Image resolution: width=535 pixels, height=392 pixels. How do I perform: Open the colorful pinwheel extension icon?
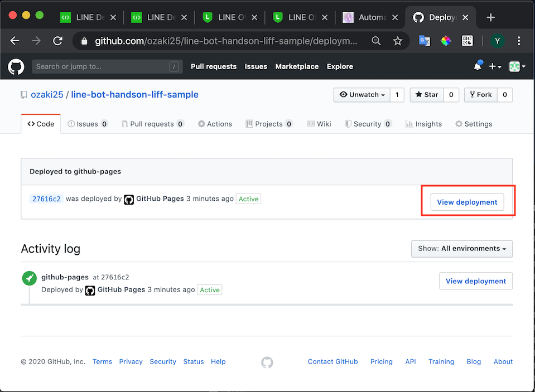pyautogui.click(x=446, y=41)
